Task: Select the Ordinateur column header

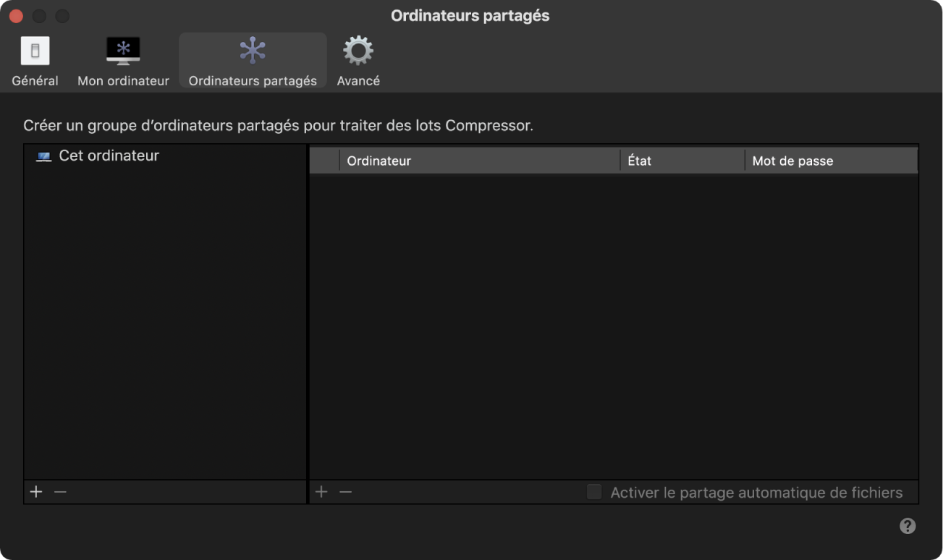Action: (x=379, y=160)
